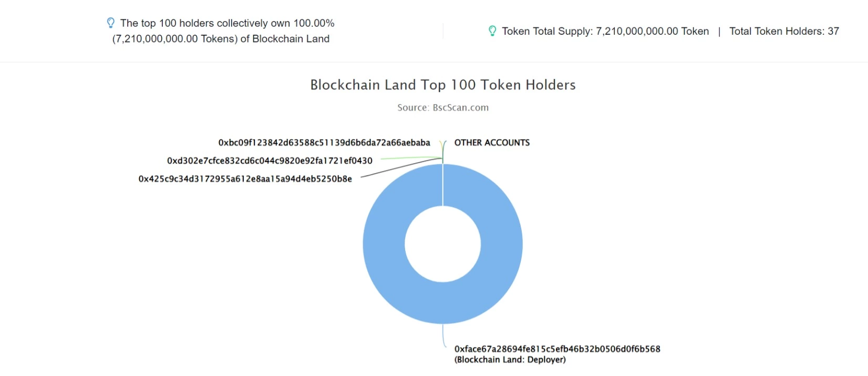
Task: Click "The top 100 holders collectively own 100.00%" line
Action: (227, 23)
